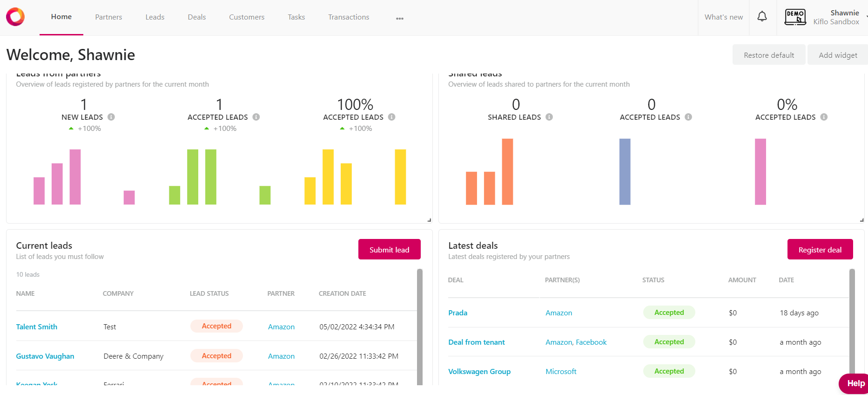Click info icon beside 0% ACCEPTED LEADS
This screenshot has height=395, width=868.
(824, 117)
